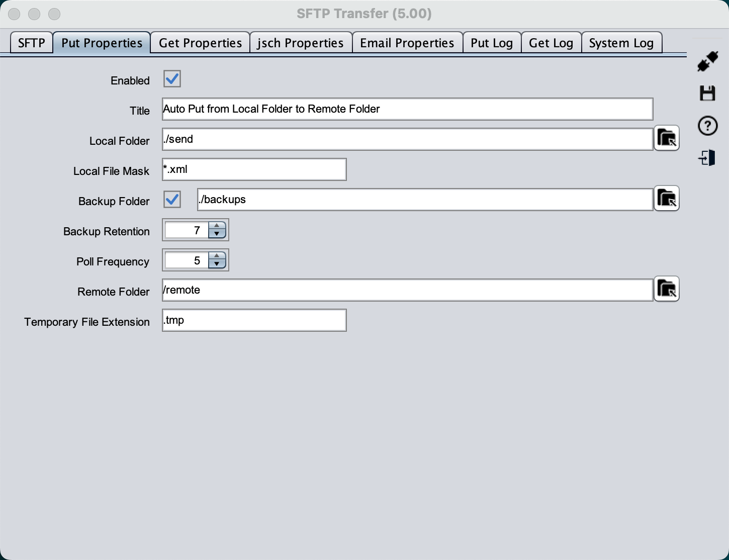Browse for the Remote Folder path
Screen dimensions: 729x560
pos(667,289)
